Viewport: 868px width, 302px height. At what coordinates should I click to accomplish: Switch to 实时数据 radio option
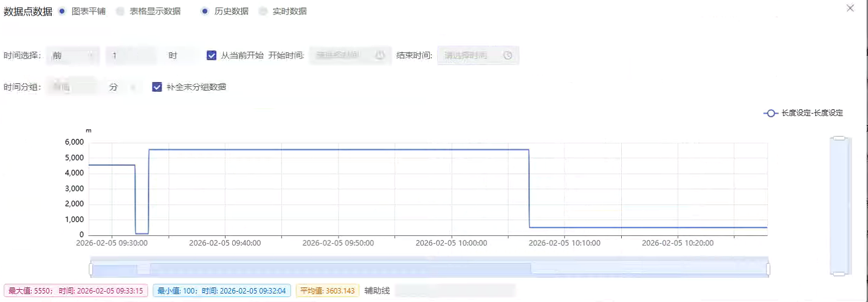point(263,11)
